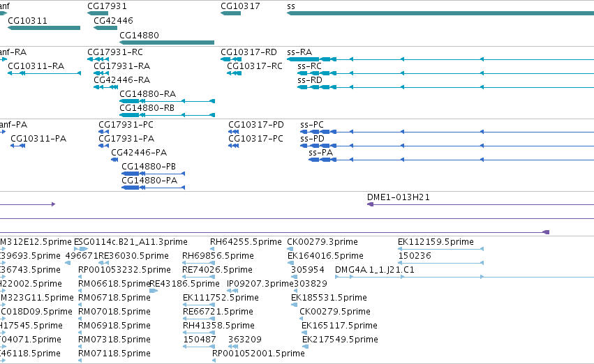Select transcript CG17931-RC

98,59
